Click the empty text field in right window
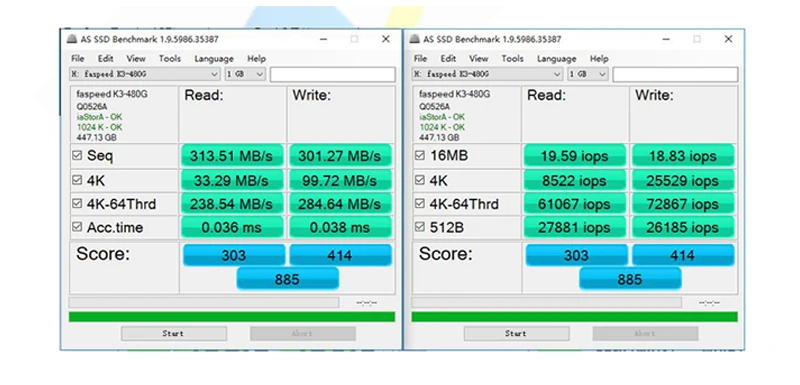The width and height of the screenshot is (800, 385). 675,74
